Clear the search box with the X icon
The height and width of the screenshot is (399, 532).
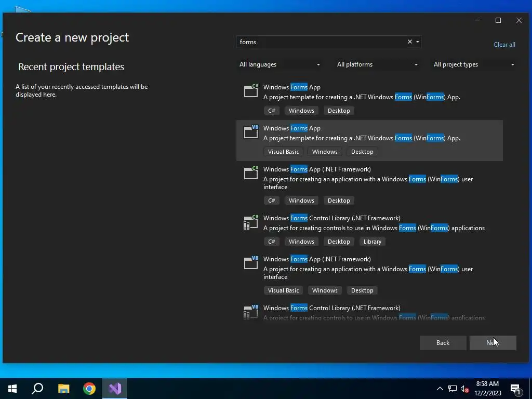point(409,42)
